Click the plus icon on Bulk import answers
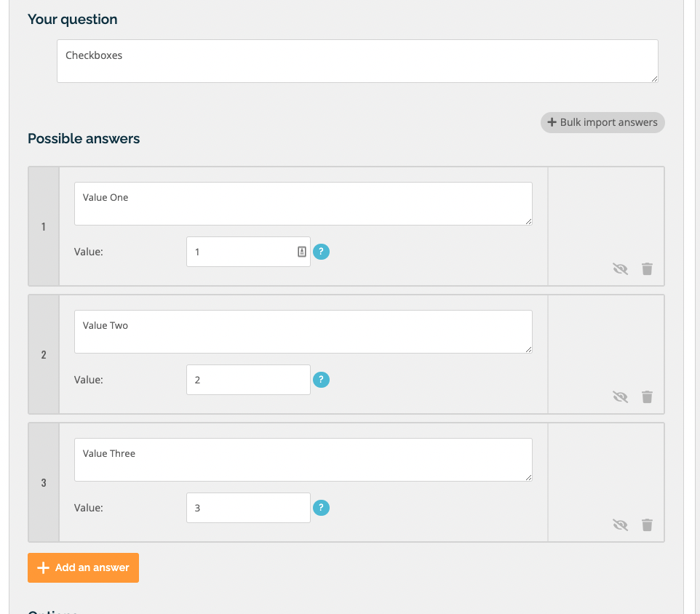This screenshot has height=614, width=700. 551,122
